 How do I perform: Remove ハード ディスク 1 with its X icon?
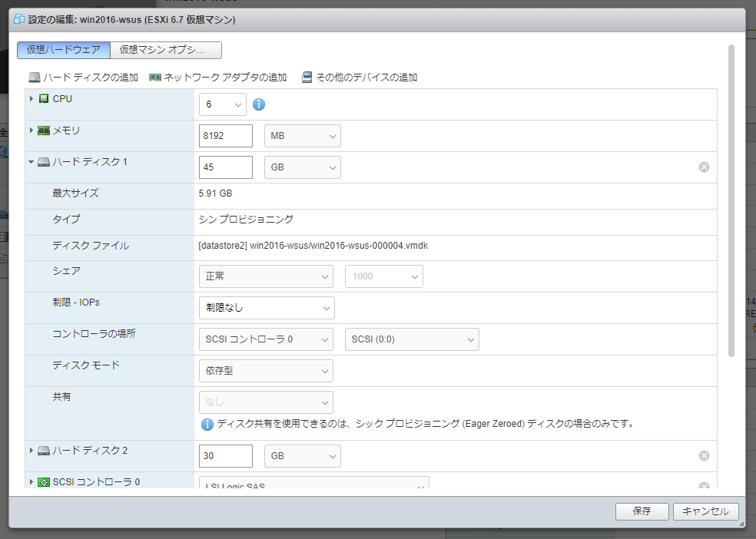click(704, 167)
